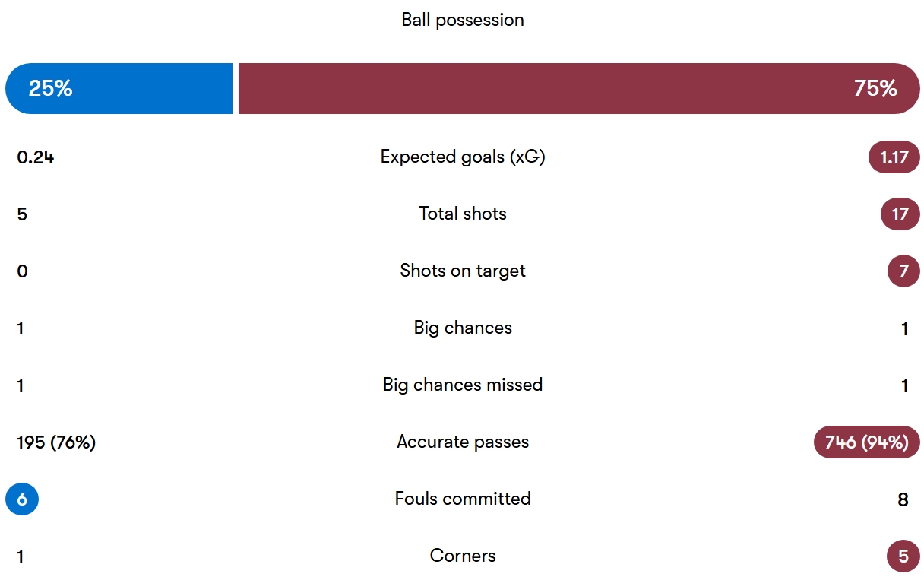
Task: Select the Expected goals (xG) label
Action: 463,157
